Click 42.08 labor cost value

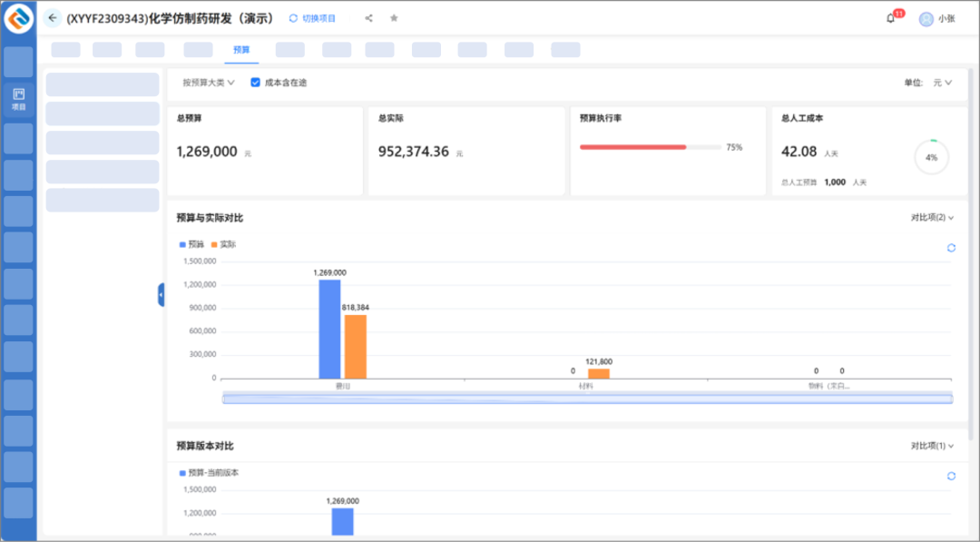(799, 152)
